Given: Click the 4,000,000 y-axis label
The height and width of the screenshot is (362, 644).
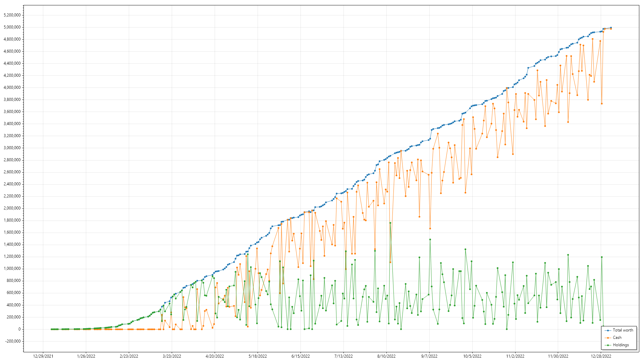Looking at the screenshot, I should tap(12, 87).
